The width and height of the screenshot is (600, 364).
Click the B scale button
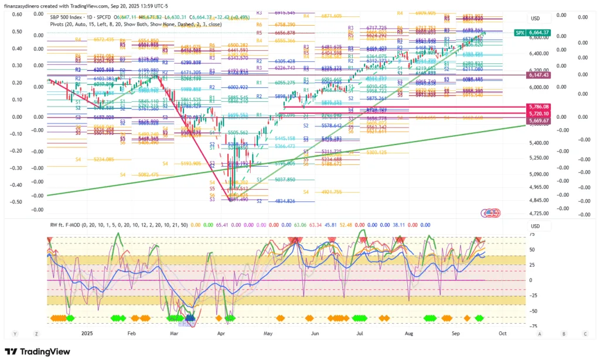tap(564, 334)
